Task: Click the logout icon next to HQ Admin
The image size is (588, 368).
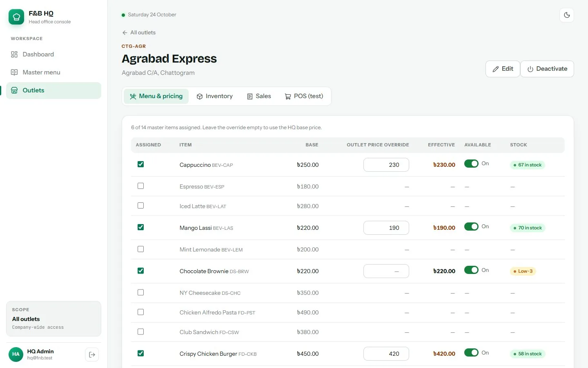Action: [92, 355]
